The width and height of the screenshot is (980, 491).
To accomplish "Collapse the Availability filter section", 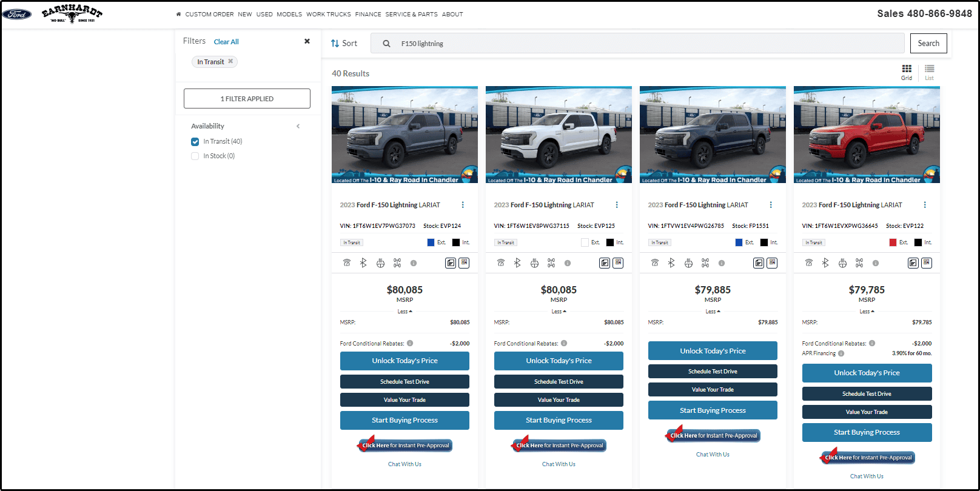I will coord(298,126).
